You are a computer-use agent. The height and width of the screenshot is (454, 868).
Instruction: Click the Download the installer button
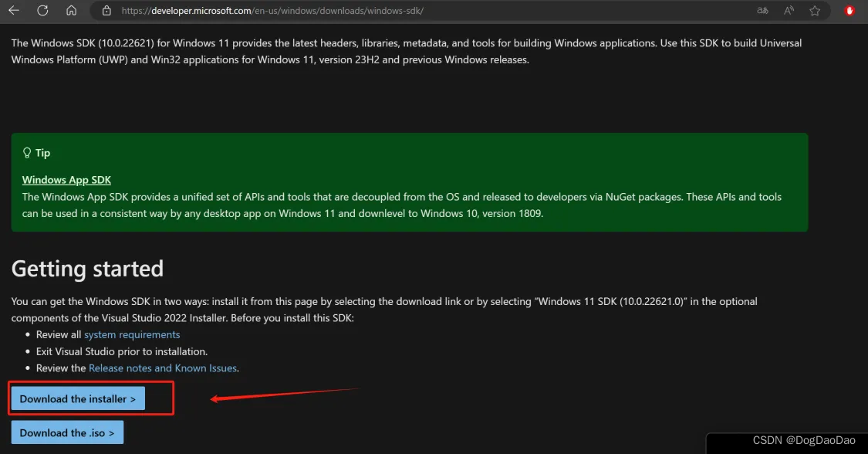click(78, 398)
